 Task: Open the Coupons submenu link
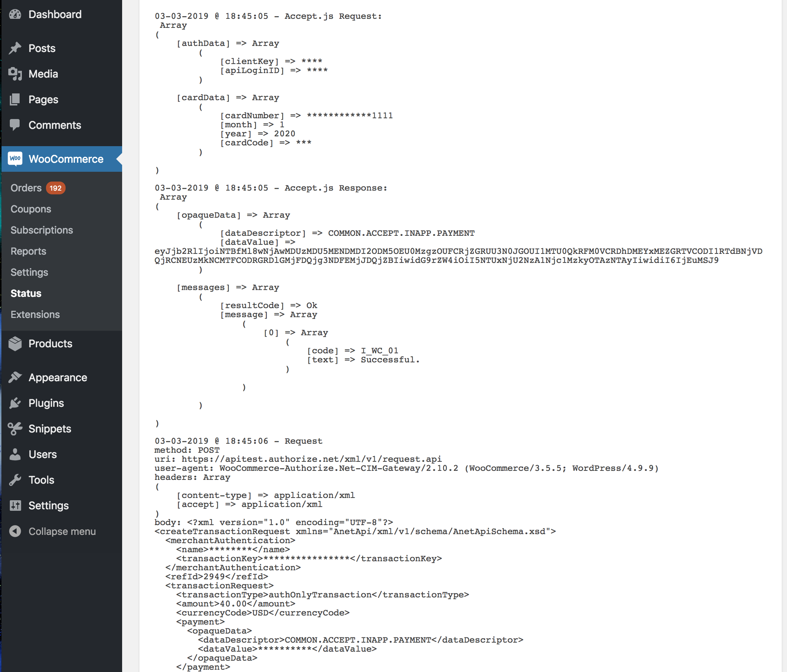coord(31,209)
